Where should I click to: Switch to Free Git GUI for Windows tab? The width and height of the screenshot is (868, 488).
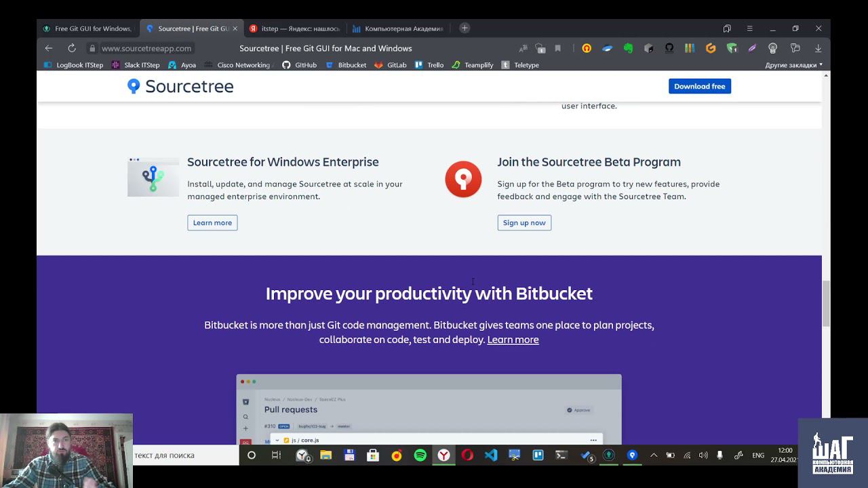[x=88, y=28]
